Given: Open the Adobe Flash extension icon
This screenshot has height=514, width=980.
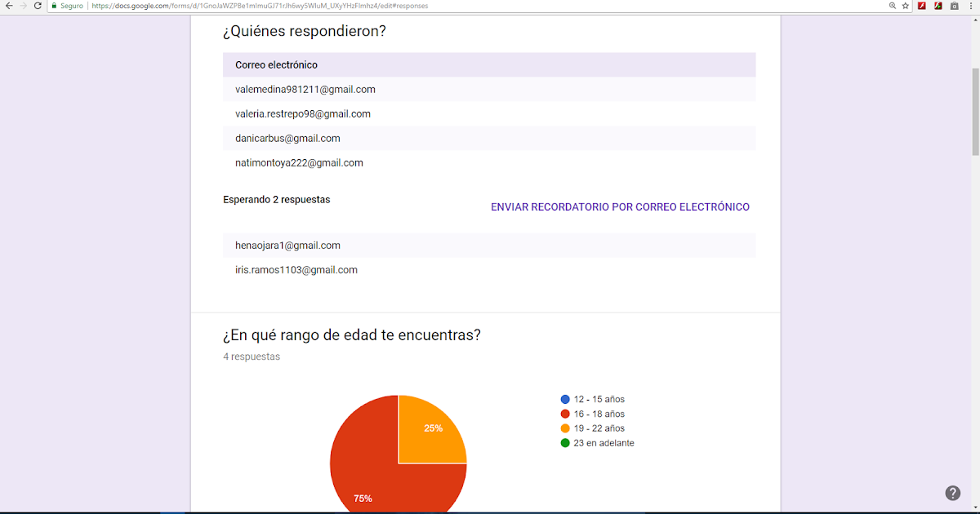Looking at the screenshot, I should pos(922,6).
